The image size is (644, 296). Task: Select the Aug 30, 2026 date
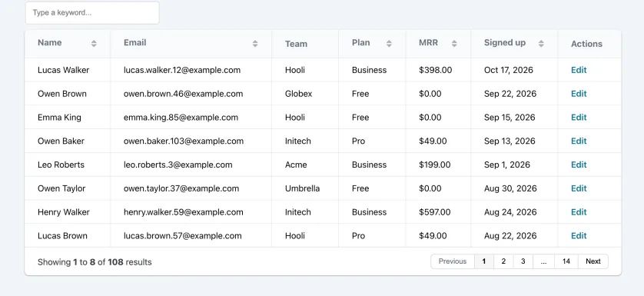(510, 188)
